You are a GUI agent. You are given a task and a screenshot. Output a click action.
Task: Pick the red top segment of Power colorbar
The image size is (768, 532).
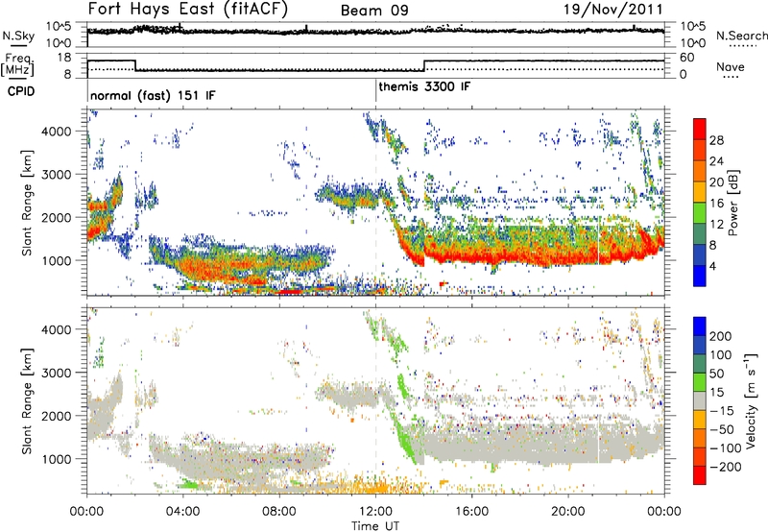(700, 130)
